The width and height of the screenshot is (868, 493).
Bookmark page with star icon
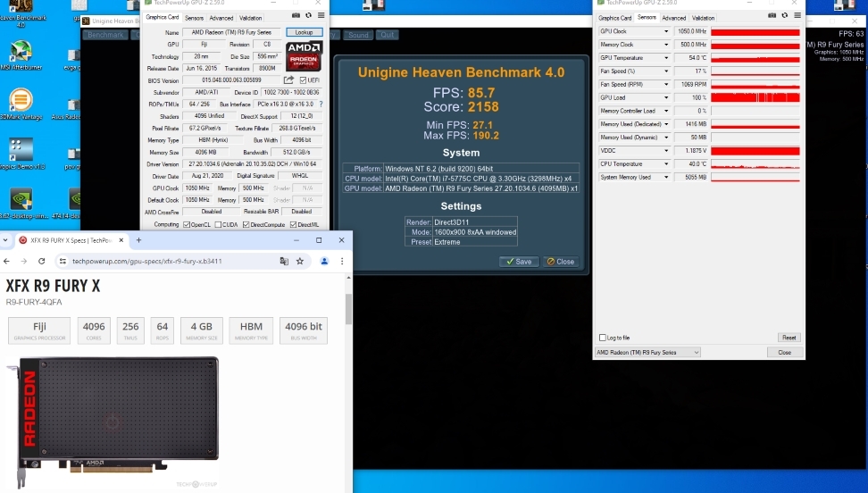[300, 261]
